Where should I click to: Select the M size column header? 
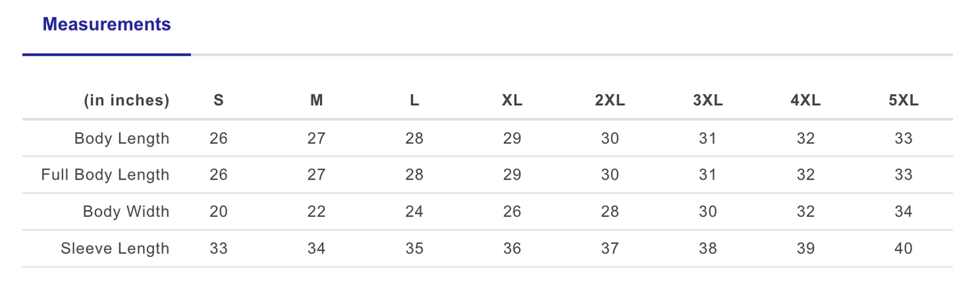click(317, 101)
